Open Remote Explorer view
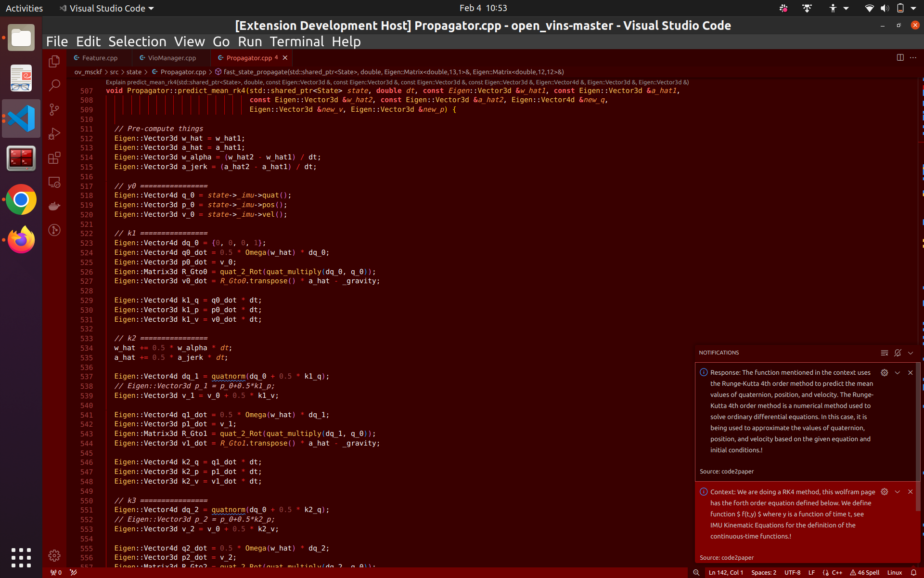This screenshot has width=924, height=578. (54, 182)
